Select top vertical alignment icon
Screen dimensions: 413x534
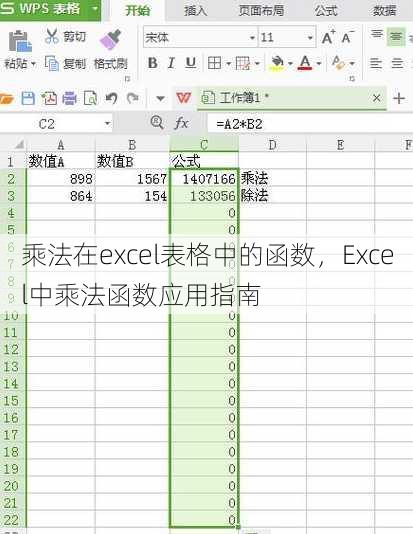point(377,35)
